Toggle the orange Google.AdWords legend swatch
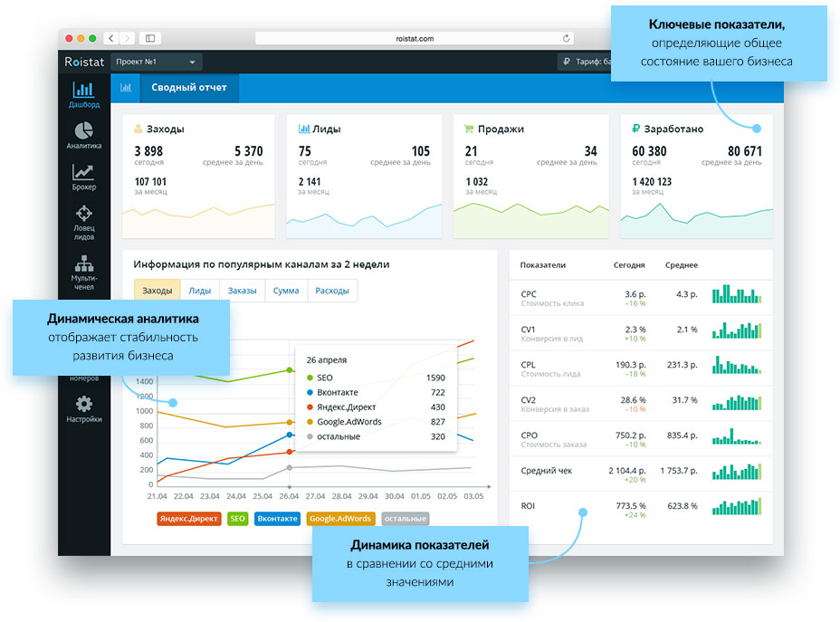Image resolution: width=840 pixels, height=622 pixels. click(340, 519)
